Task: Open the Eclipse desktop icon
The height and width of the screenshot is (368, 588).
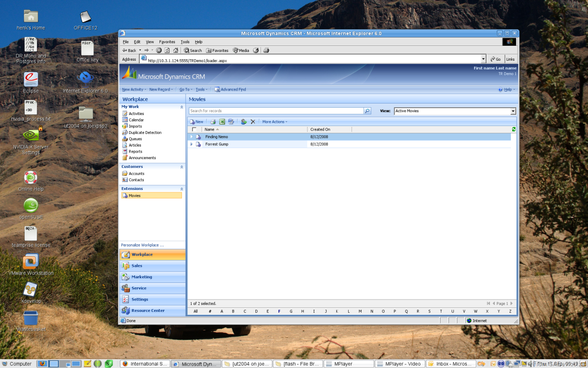Action: click(x=31, y=82)
